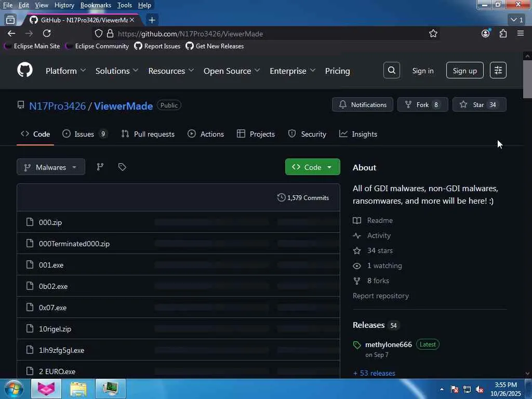The height and width of the screenshot is (399, 532).
Task: Click the Sign up button
Action: 465,70
